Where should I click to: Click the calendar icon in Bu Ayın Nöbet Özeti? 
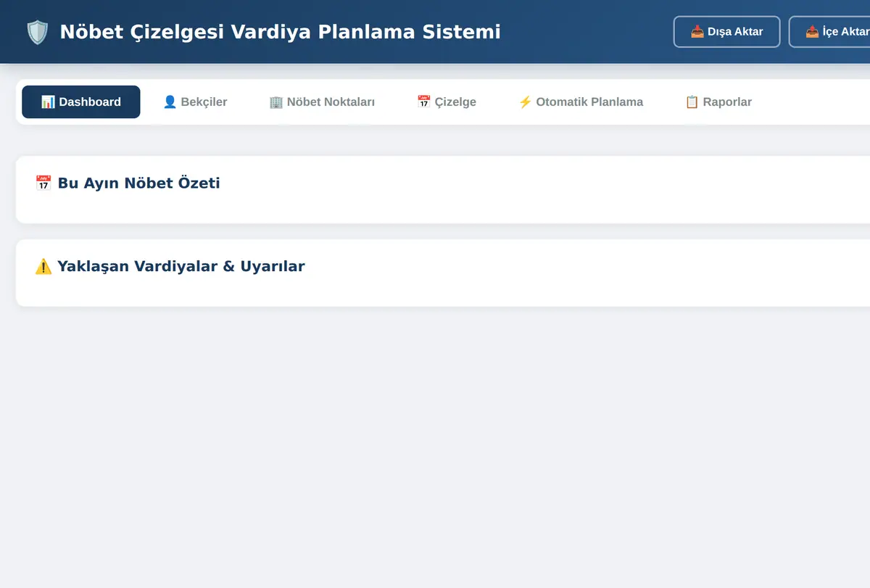coord(43,183)
